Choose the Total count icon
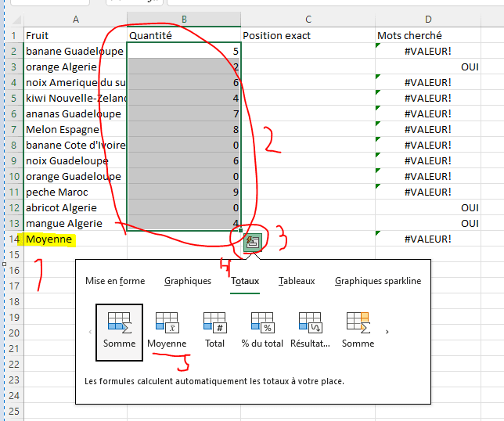 [x=214, y=329]
